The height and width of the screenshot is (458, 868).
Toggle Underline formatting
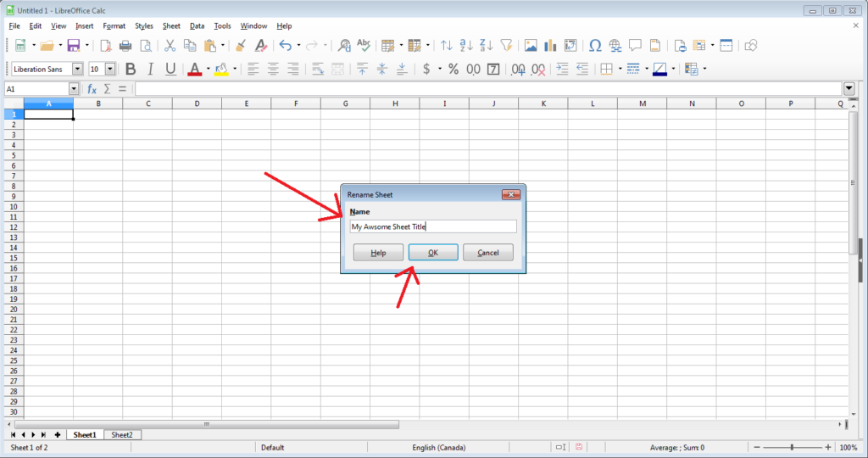[170, 69]
